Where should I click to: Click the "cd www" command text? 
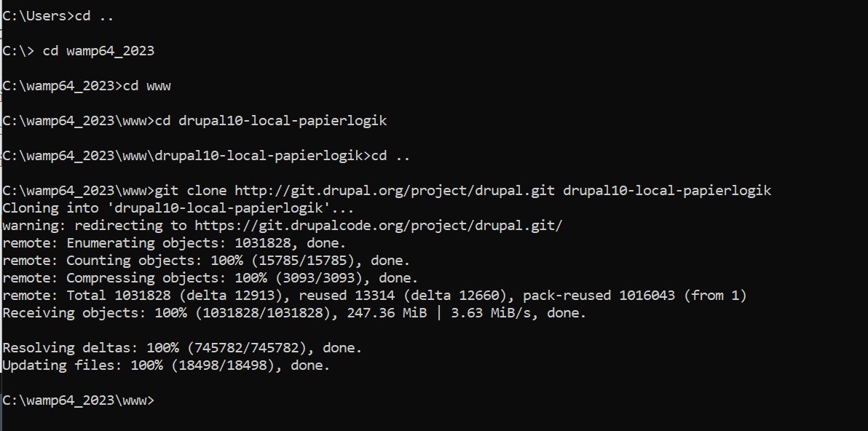(146, 86)
